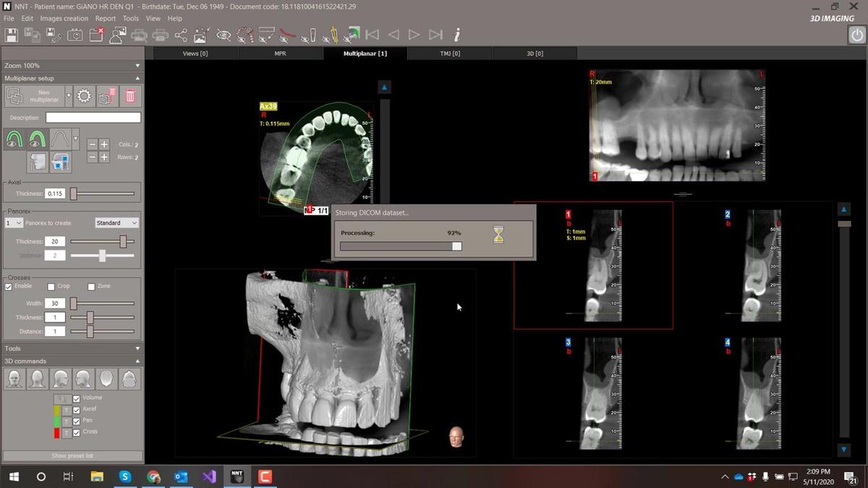
Task: Uncheck the Volume checkbox
Action: tap(76, 398)
